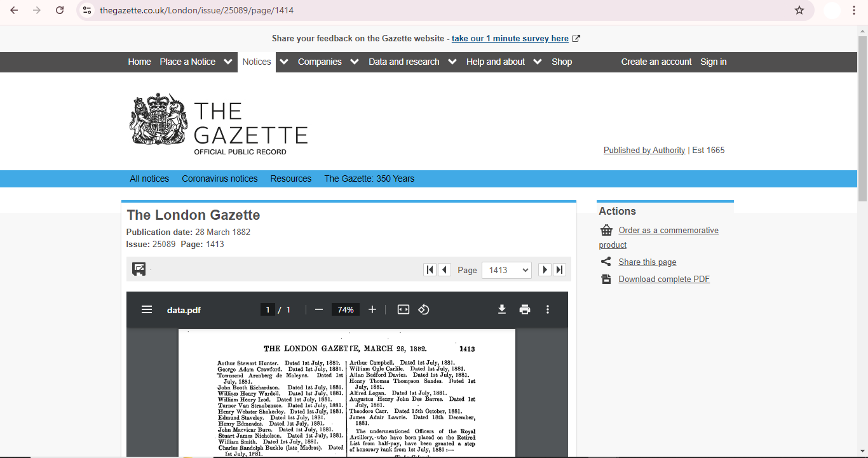This screenshot has height=458, width=868.
Task: Click Sign in link
Action: click(714, 62)
